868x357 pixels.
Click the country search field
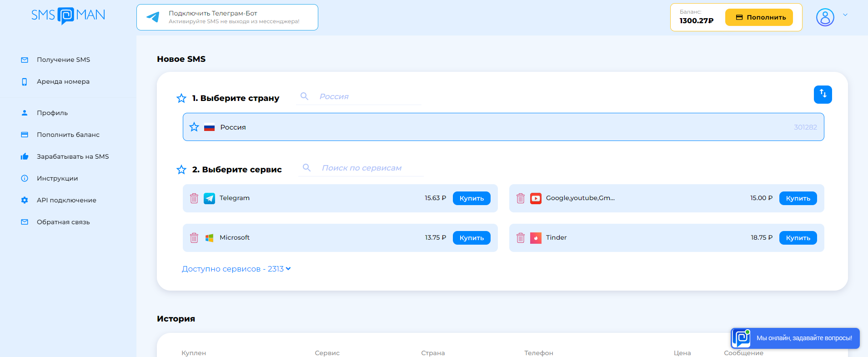[x=359, y=96]
